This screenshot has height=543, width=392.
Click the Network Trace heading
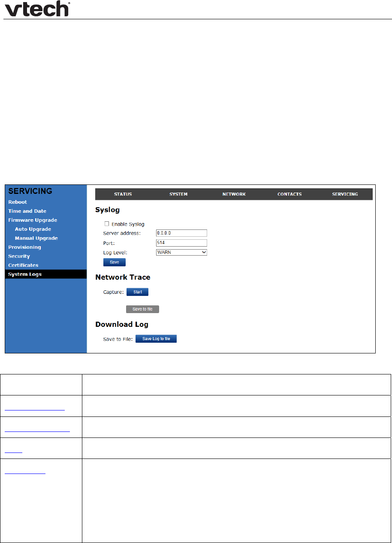123,277
